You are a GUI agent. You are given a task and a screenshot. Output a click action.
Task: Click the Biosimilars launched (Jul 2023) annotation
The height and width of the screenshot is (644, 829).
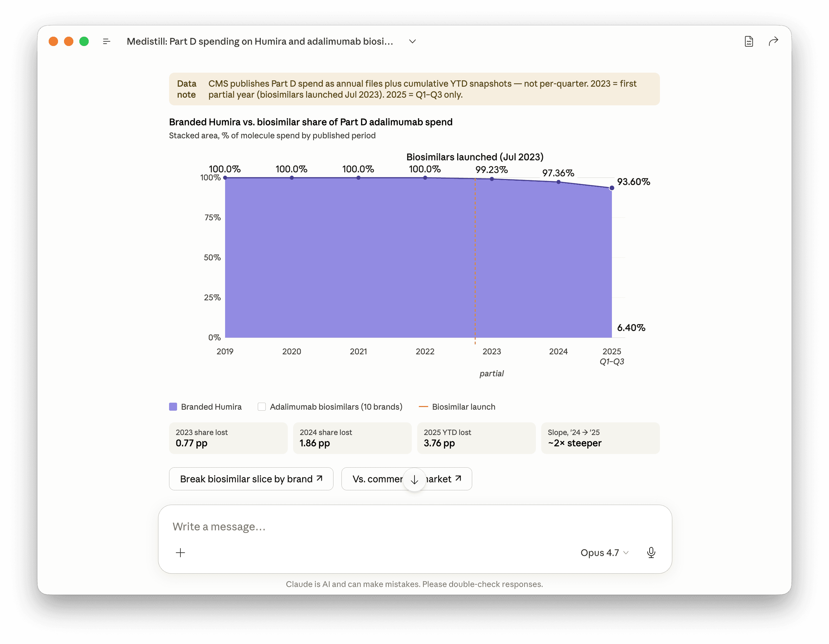pyautogui.click(x=475, y=157)
